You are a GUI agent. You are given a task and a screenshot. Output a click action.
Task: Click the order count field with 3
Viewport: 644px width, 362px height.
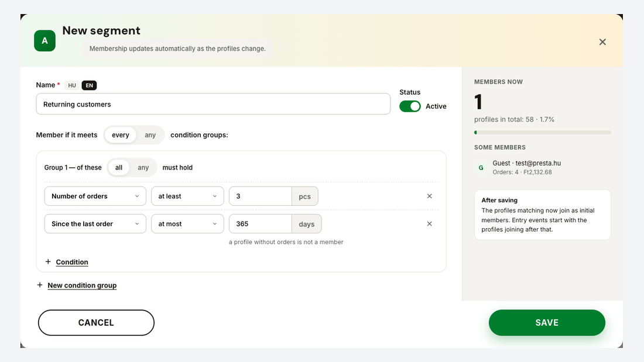pyautogui.click(x=261, y=196)
